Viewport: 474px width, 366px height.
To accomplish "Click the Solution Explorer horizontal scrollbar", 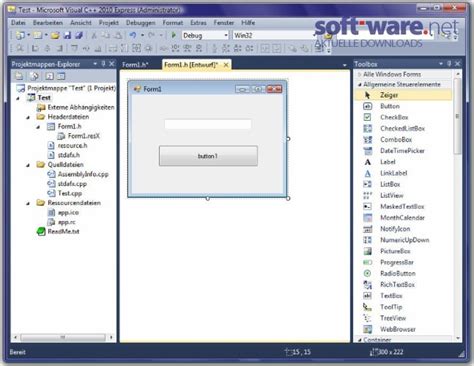I will click(x=63, y=338).
